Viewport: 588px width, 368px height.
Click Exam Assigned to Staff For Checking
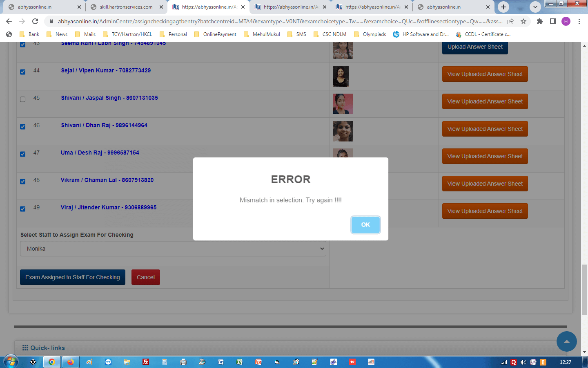point(73,277)
